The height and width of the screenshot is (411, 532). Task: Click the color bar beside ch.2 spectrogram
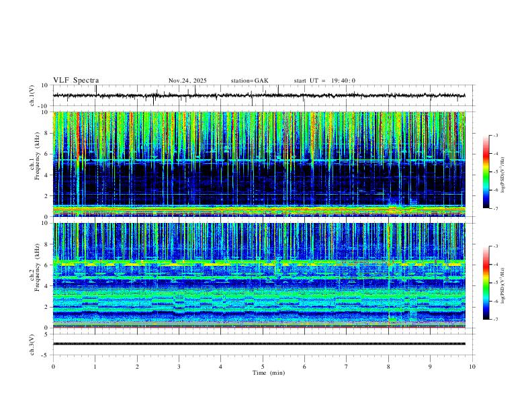point(486,283)
